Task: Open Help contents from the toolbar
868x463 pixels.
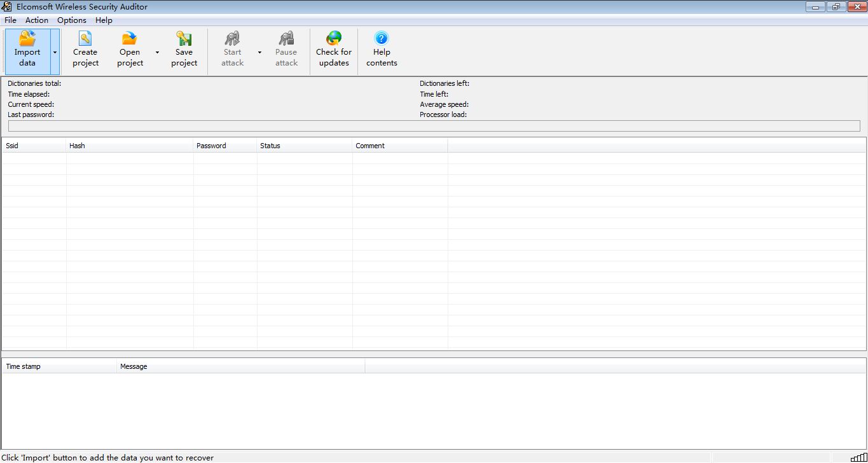Action: click(x=382, y=39)
